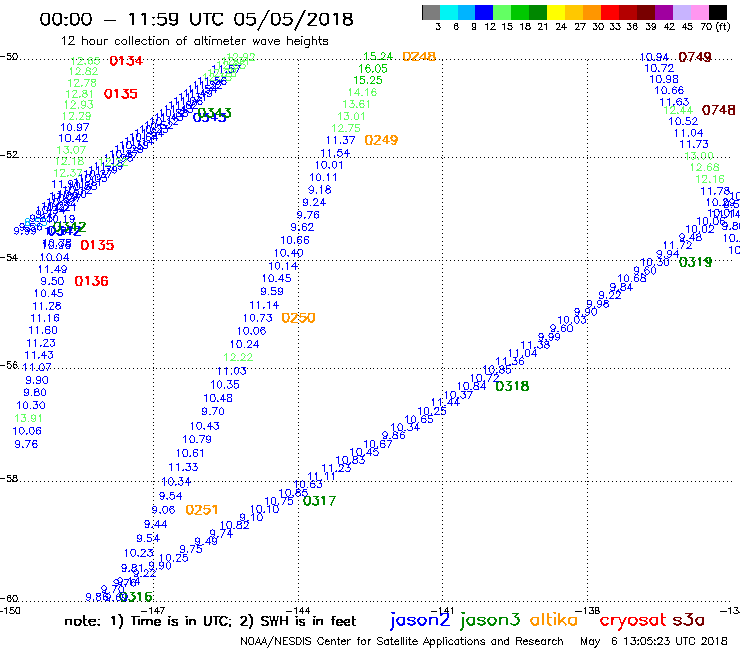Click the cyan swatch in the wave height legend
740x650 pixels.
449,12
